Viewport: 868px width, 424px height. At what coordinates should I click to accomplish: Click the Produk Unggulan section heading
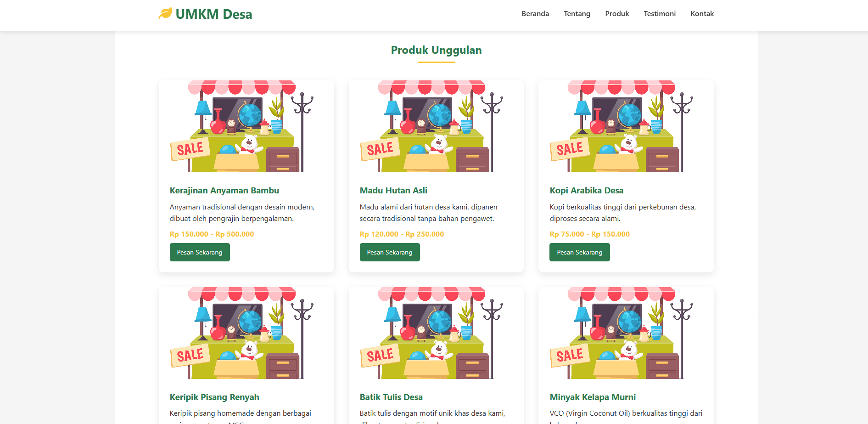[x=436, y=50]
